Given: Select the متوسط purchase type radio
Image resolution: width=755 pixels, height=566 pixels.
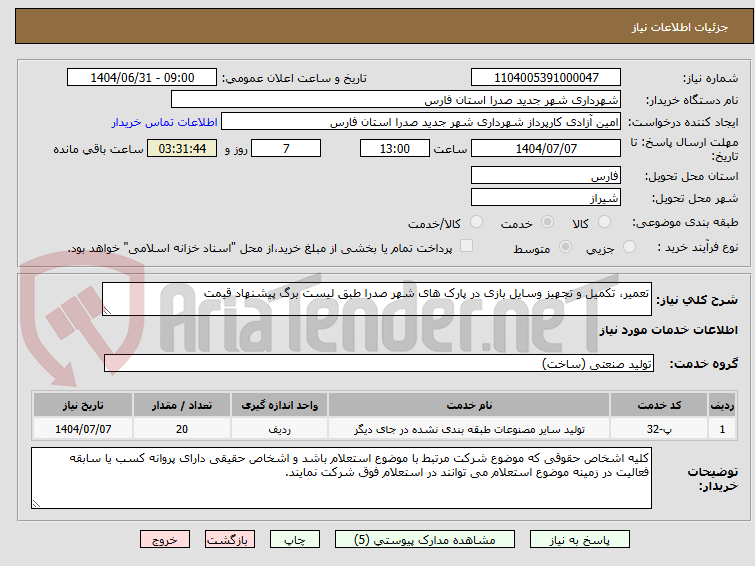Looking at the screenshot, I should (565, 247).
